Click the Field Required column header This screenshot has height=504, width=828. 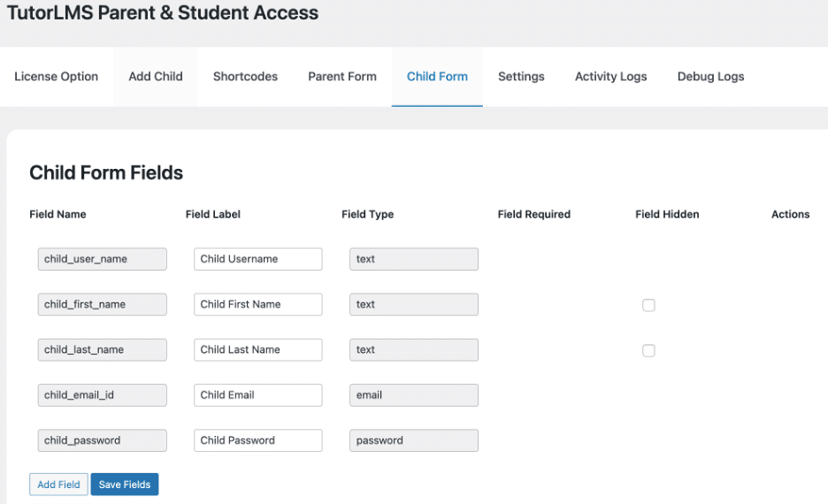[x=534, y=214]
